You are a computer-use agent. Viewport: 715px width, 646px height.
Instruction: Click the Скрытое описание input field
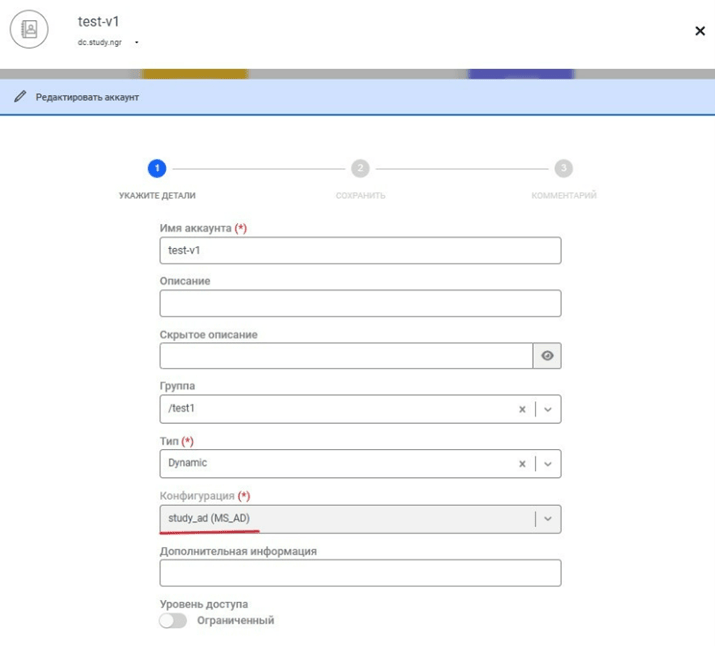pyautogui.click(x=346, y=356)
